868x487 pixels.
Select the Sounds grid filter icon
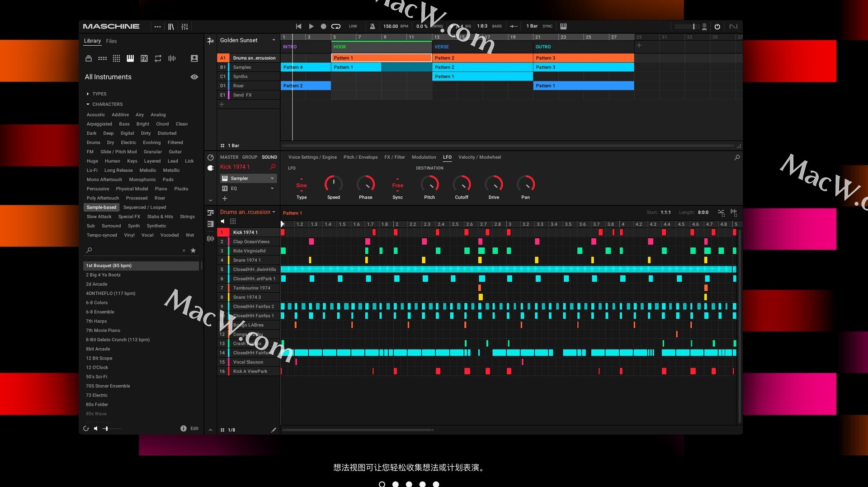[116, 58]
